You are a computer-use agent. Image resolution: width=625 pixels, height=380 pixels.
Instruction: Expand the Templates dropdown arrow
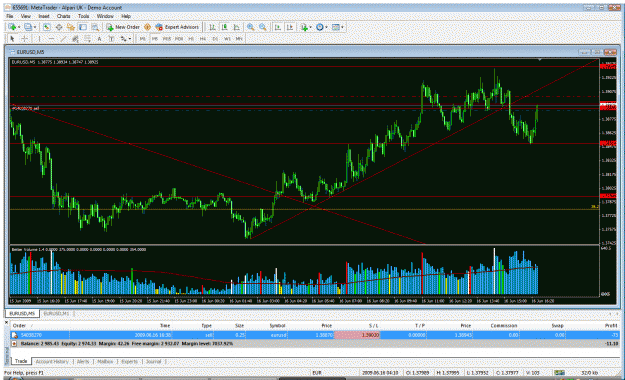(x=342, y=27)
